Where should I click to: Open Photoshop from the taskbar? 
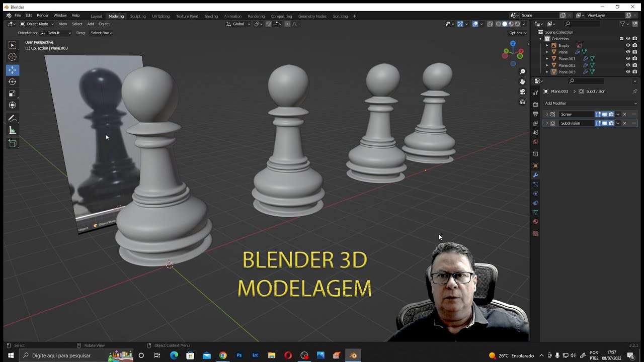pyautogui.click(x=239, y=355)
